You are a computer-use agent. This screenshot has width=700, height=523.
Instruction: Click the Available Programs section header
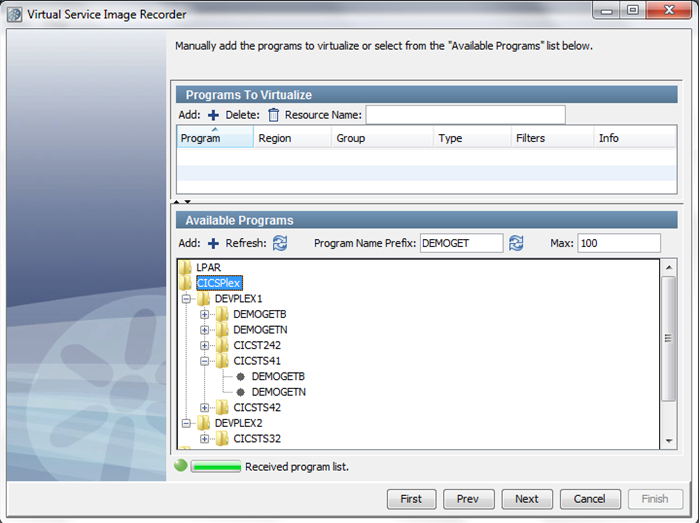[426, 220]
